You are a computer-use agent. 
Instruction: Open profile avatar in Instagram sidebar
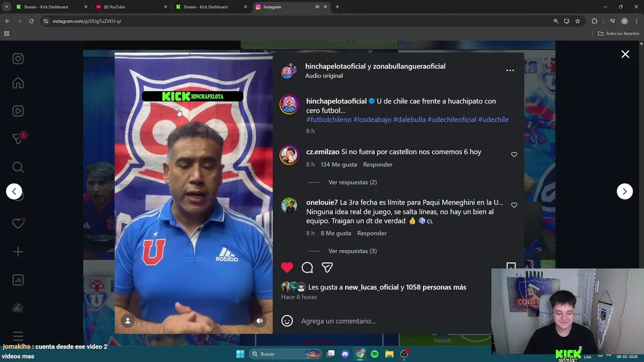click(18, 308)
